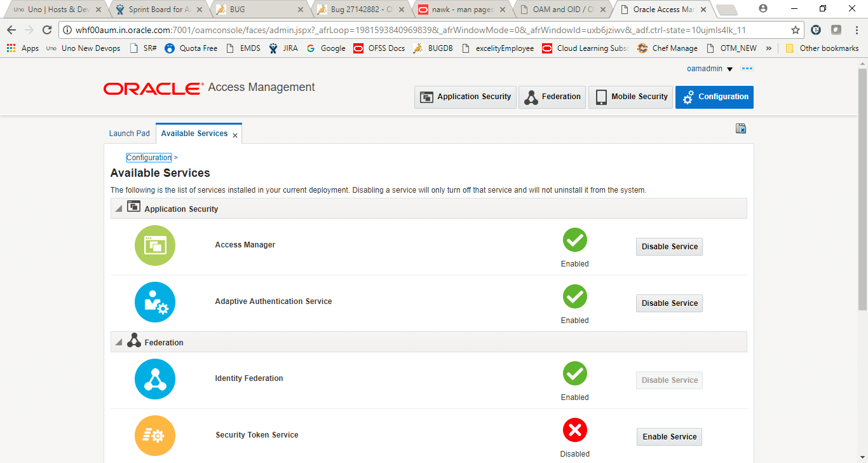Bookmark this page with the star icon
This screenshot has height=463, width=868.
(x=795, y=30)
